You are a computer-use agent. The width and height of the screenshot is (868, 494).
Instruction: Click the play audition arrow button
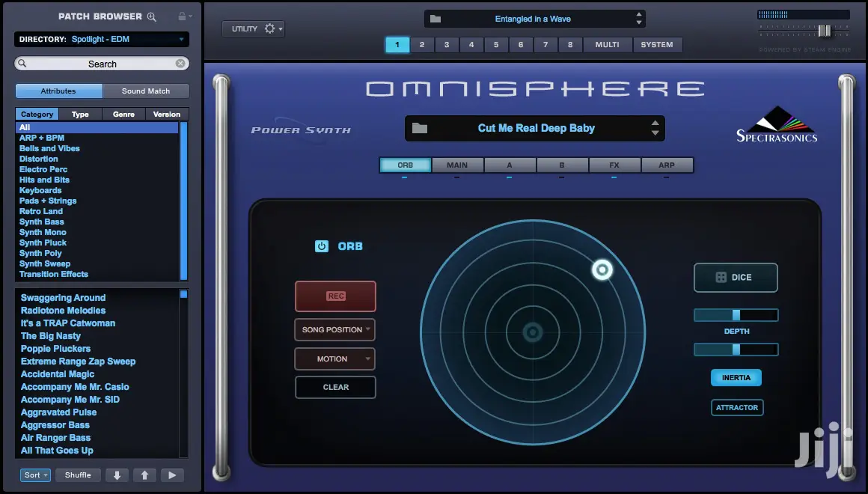172,475
